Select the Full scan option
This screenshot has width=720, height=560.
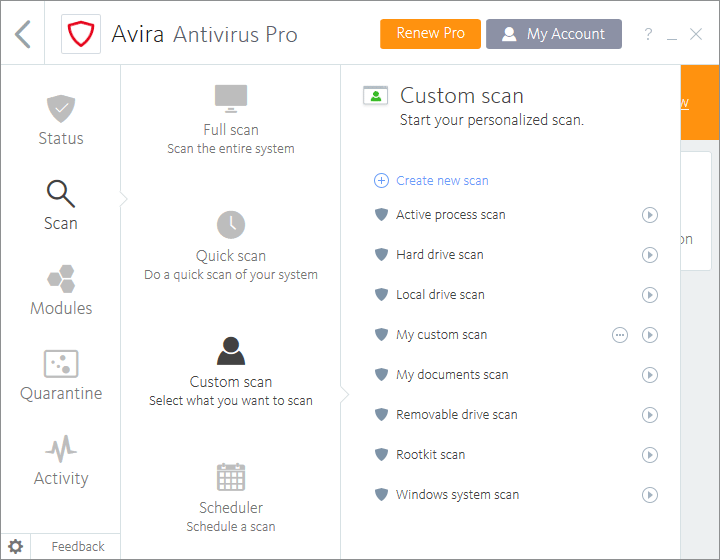pyautogui.click(x=231, y=120)
